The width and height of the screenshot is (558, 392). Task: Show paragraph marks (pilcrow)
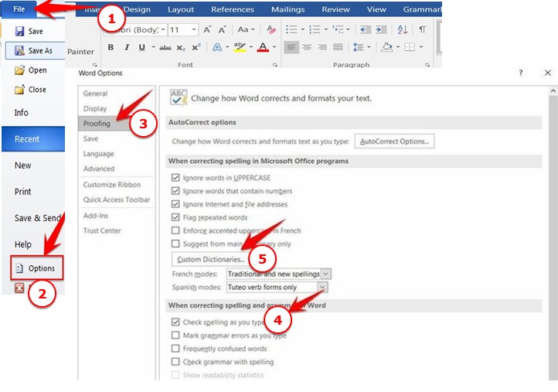(x=422, y=29)
